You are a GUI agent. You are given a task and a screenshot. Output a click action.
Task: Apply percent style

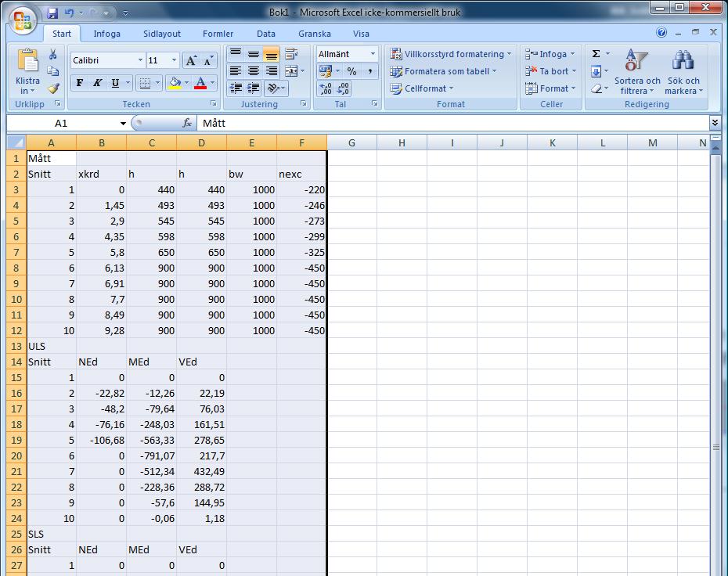tap(352, 71)
